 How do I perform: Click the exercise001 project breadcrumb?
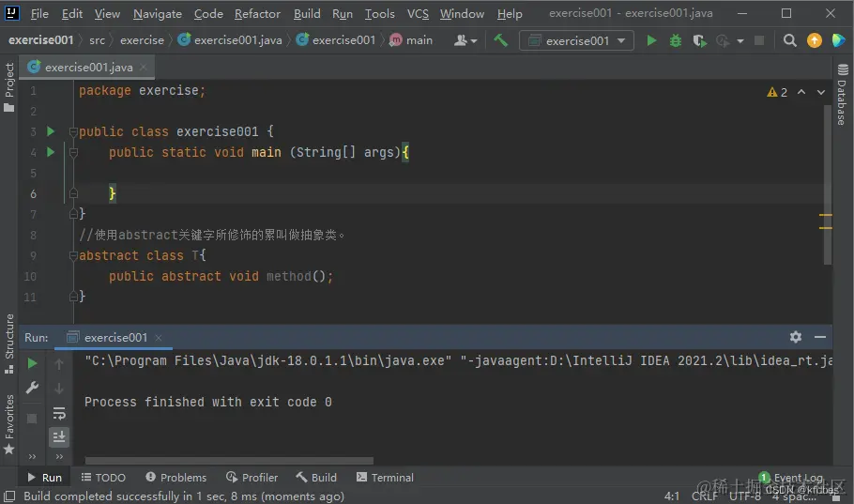point(41,39)
